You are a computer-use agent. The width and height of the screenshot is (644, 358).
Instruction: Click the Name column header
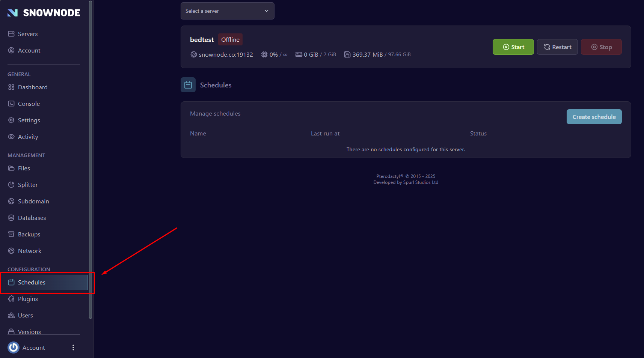(198, 133)
